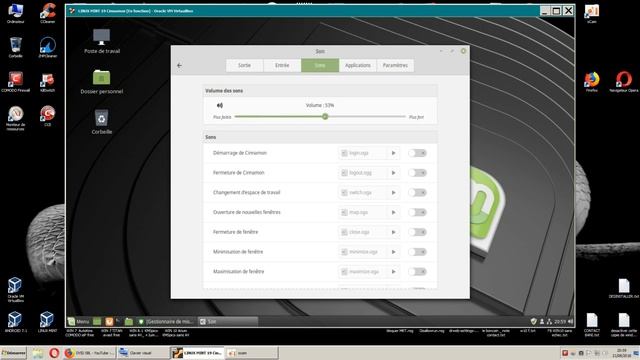
Task: Play the login.oga startup sound preview
Action: pos(393,153)
